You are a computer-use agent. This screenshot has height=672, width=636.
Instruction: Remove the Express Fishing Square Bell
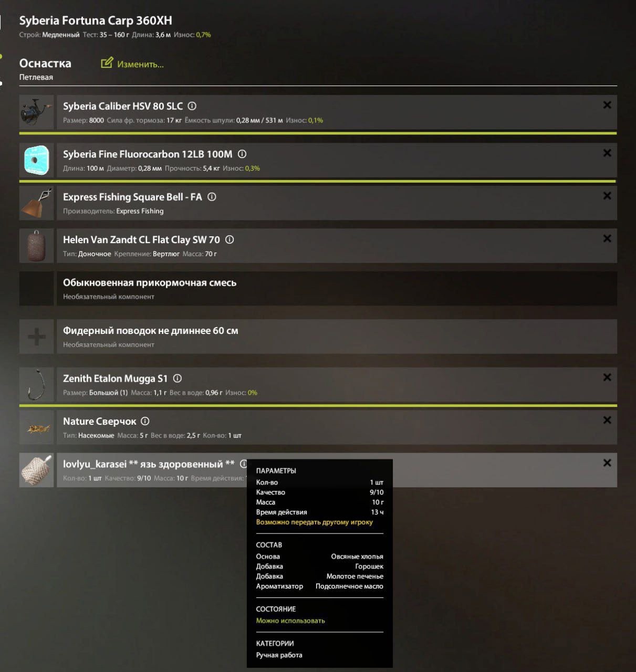pos(607,196)
